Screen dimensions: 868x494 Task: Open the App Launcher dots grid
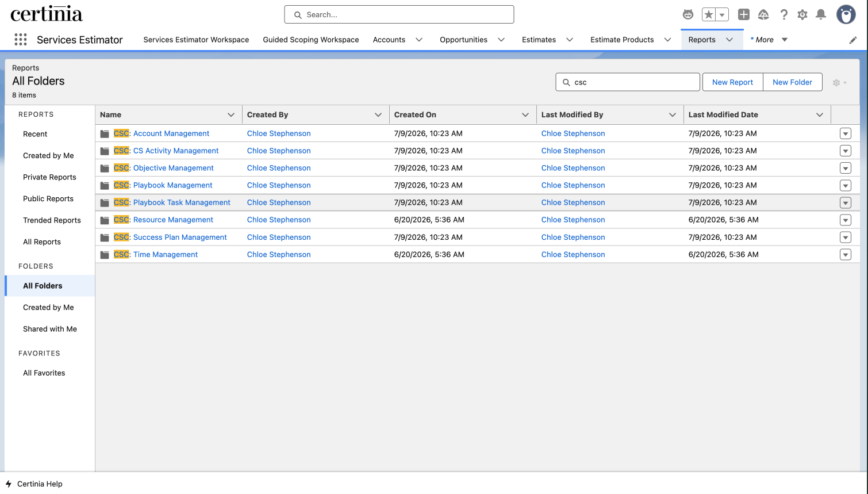(21, 39)
